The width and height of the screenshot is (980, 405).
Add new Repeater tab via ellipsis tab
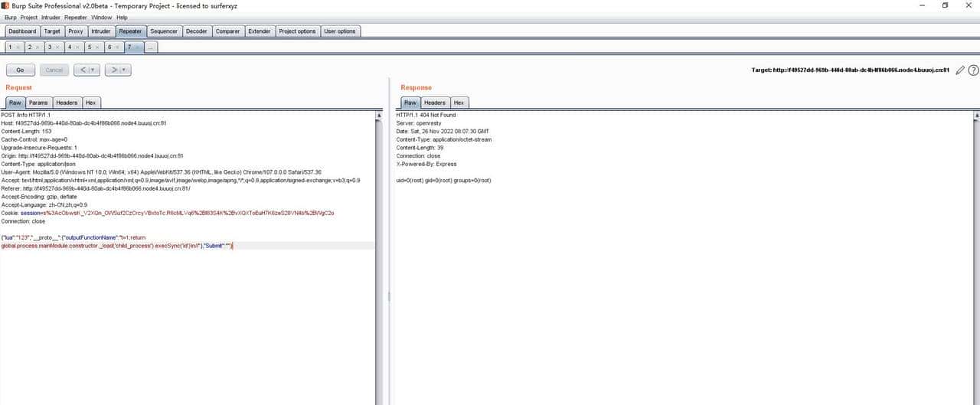point(151,47)
